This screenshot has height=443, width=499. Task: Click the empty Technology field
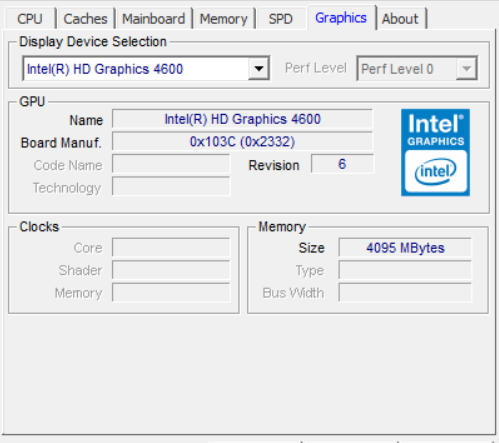click(x=171, y=187)
